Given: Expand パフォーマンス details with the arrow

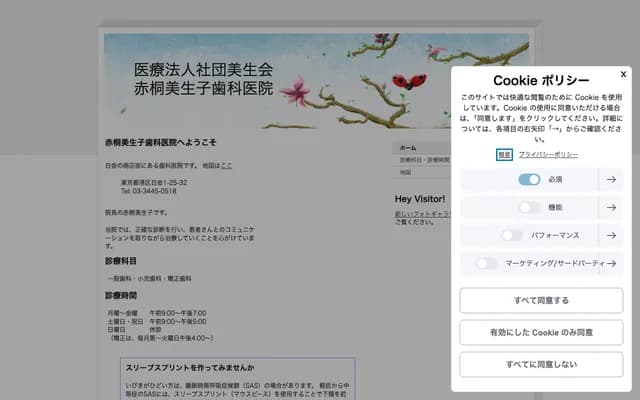Looking at the screenshot, I should (611, 236).
